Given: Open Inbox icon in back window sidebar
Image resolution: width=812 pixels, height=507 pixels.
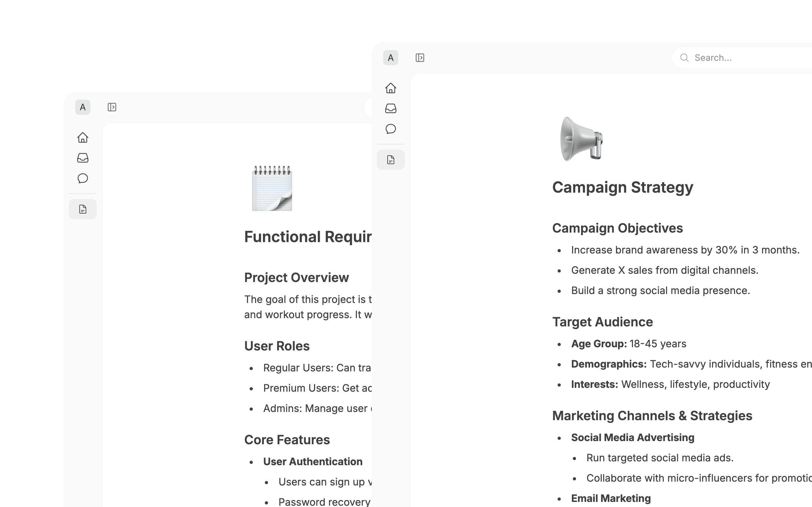Looking at the screenshot, I should (x=82, y=158).
